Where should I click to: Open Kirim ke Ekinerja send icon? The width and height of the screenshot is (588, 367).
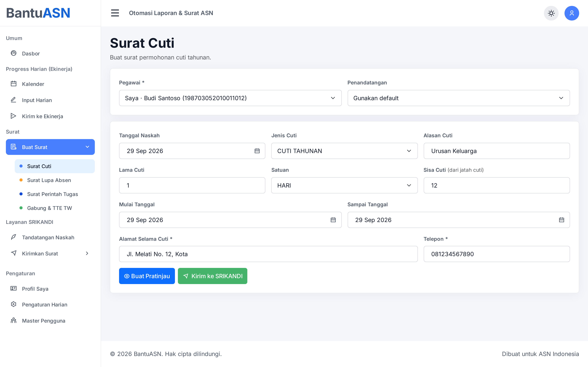coord(14,116)
